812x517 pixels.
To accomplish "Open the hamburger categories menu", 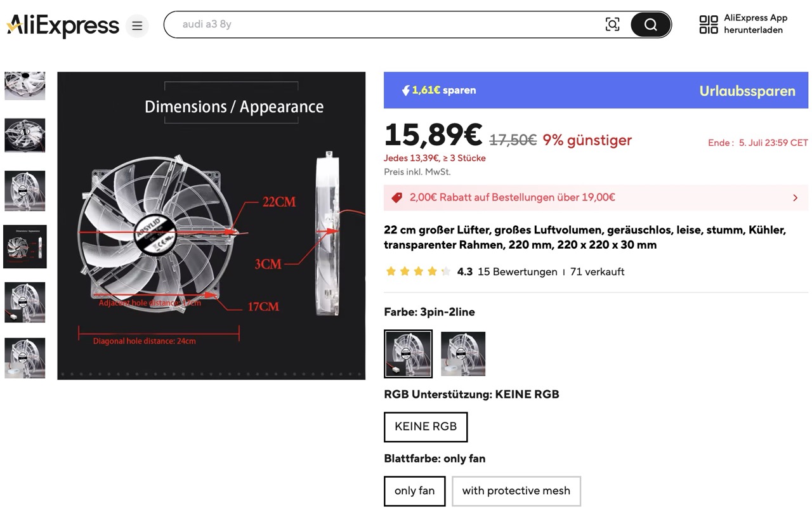I will click(x=137, y=26).
